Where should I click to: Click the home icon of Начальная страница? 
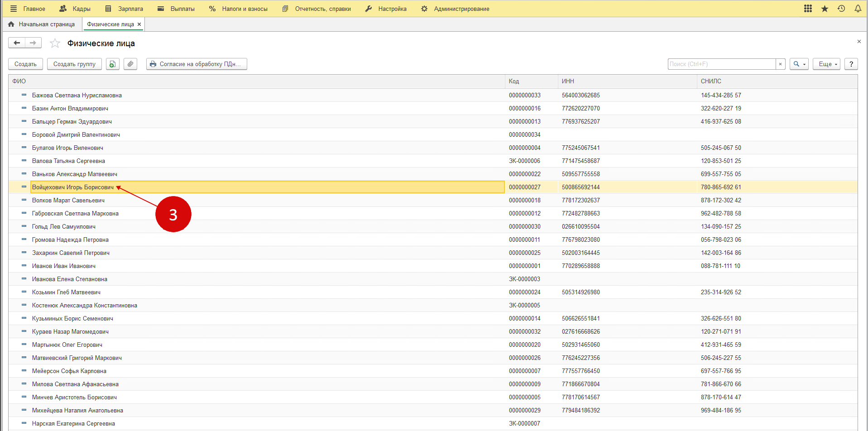pos(11,24)
